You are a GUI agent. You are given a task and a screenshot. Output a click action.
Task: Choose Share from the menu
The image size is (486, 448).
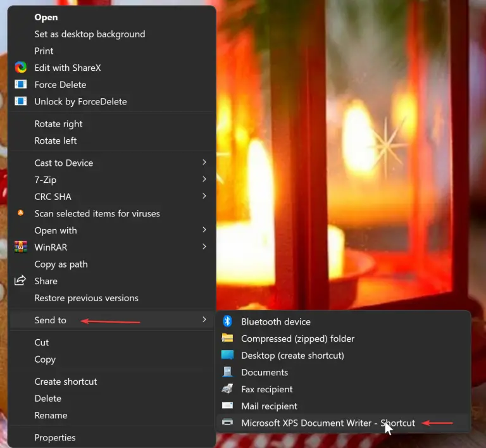pos(112,281)
